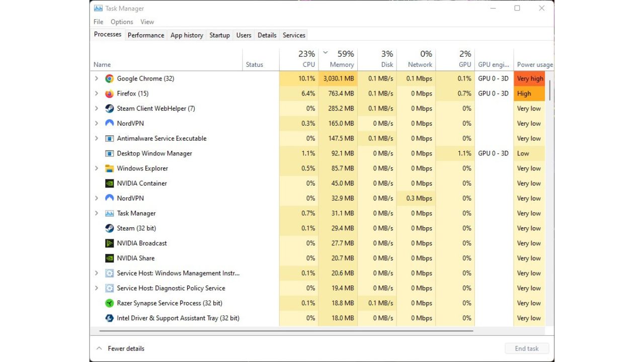644x362 pixels.
Task: Click the Steam (32 bit) icon
Action: [109, 228]
